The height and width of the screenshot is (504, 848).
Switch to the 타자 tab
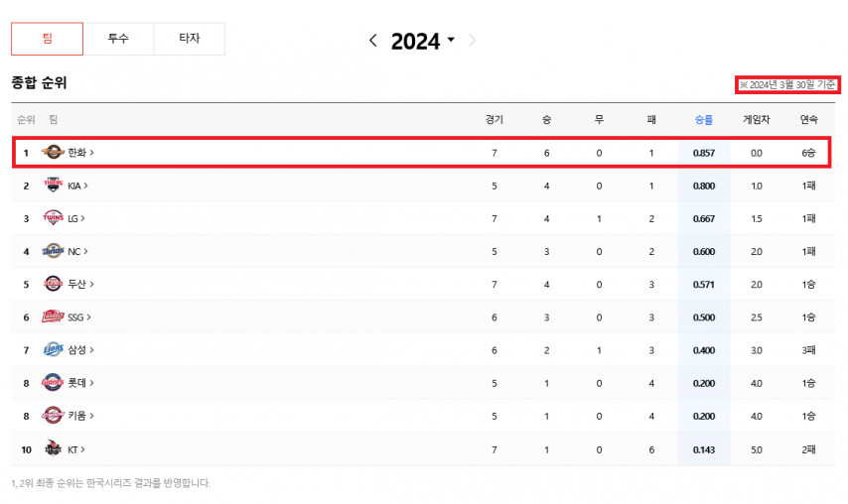(x=189, y=39)
